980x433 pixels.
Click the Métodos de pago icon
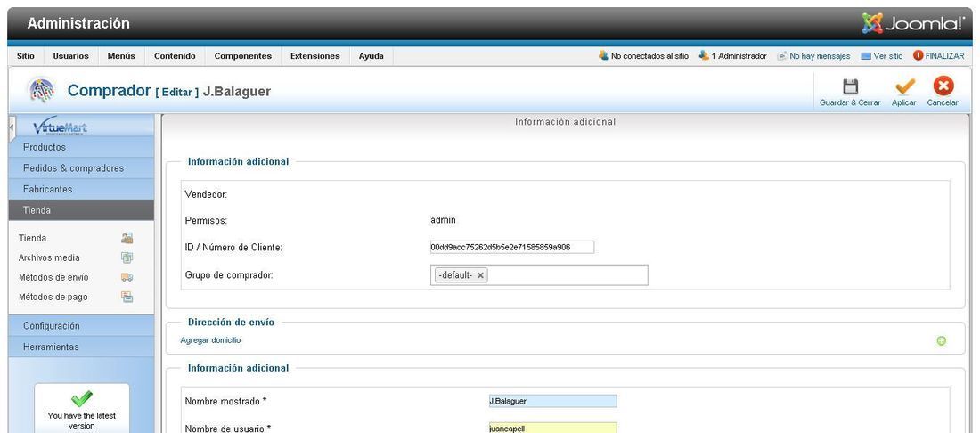pyautogui.click(x=127, y=297)
